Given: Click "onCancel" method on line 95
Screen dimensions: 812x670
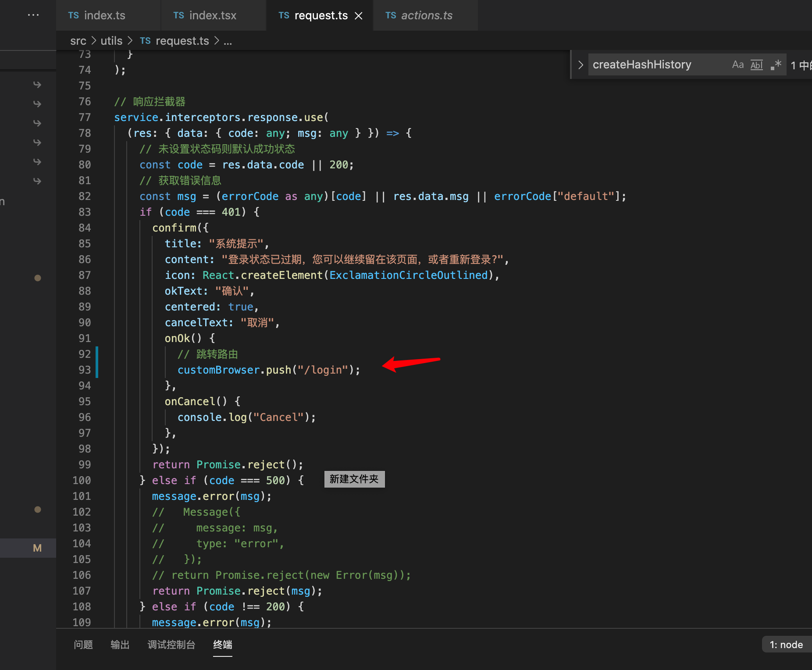Looking at the screenshot, I should [190, 401].
